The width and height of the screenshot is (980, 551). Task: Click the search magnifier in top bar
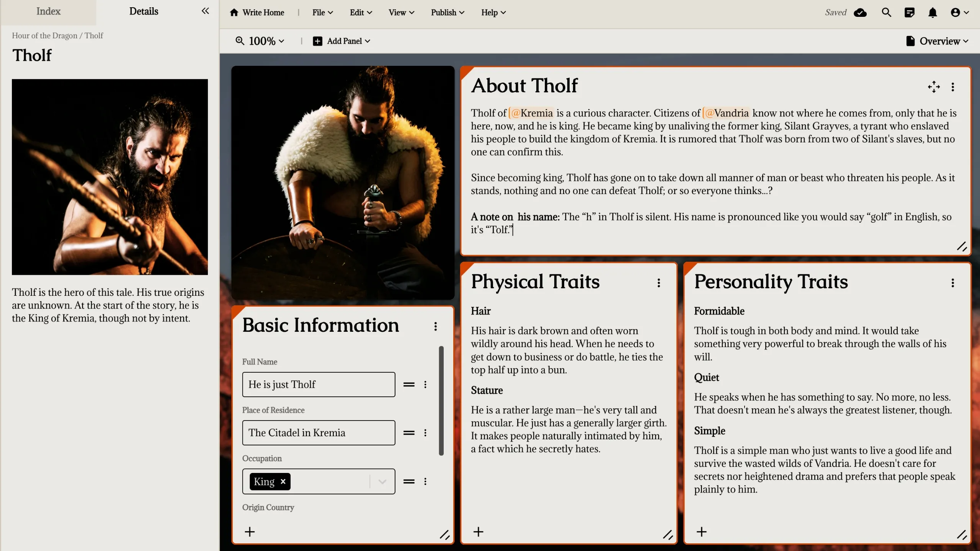pyautogui.click(x=886, y=13)
